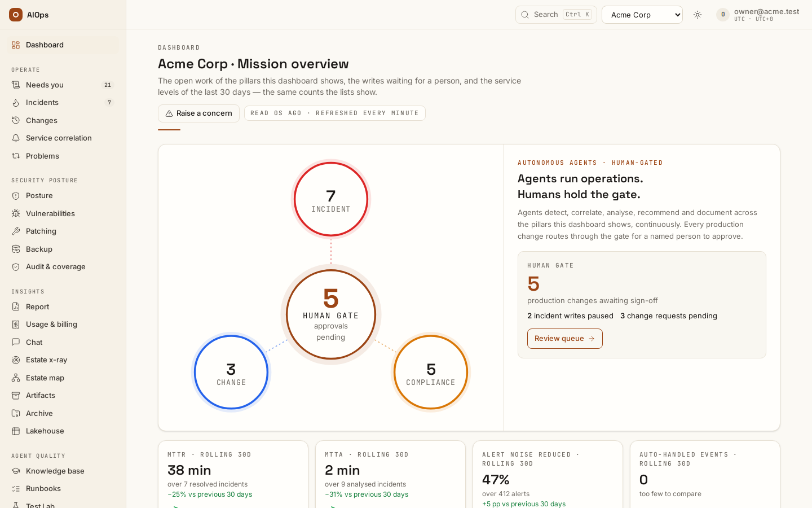Click the Audit & coverage shield-check icon

[16, 267]
